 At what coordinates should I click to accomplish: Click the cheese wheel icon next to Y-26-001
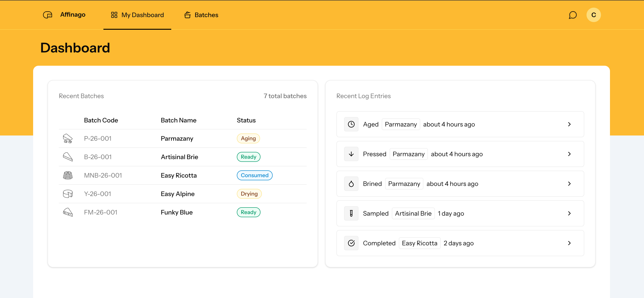tap(68, 194)
